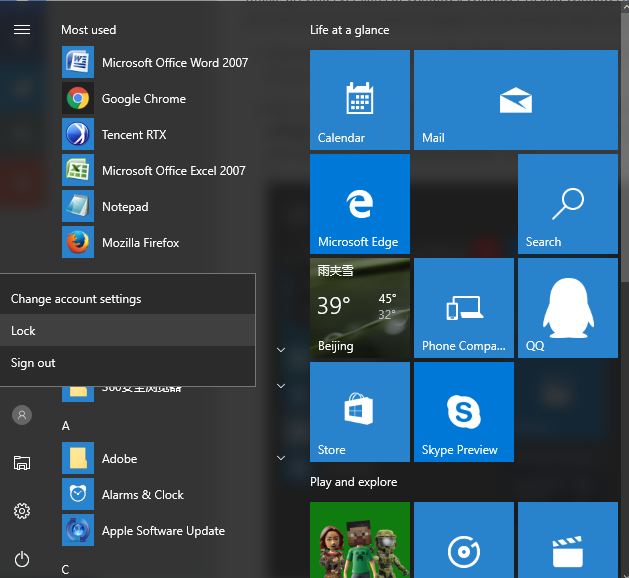Open the Groove Music tile

point(464,540)
